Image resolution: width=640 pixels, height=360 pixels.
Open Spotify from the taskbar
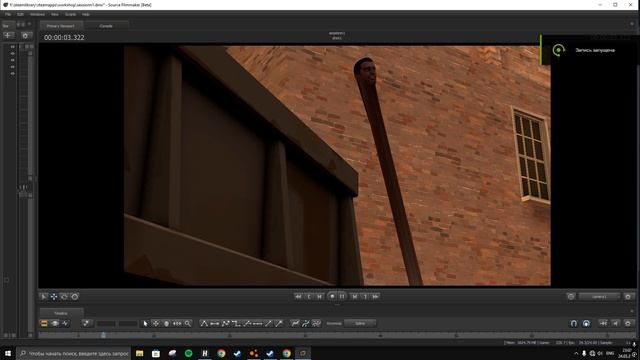click(x=189, y=353)
